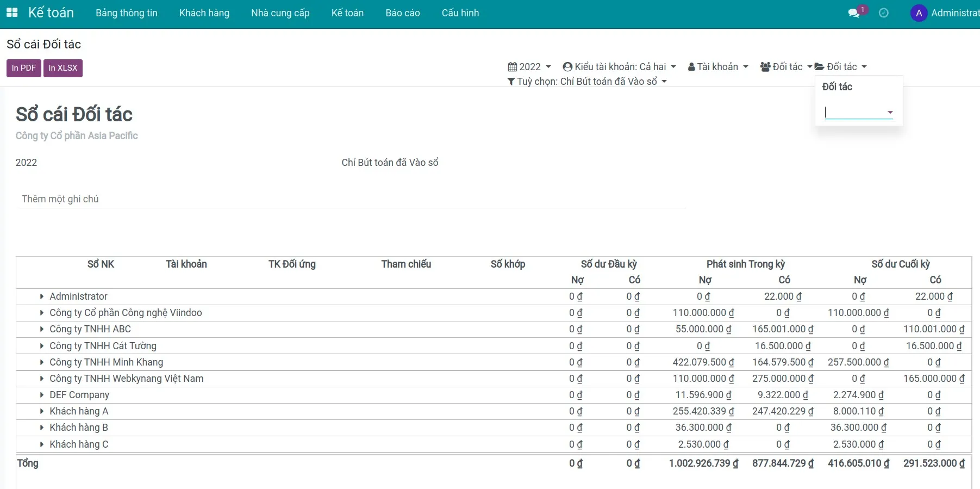Image resolution: width=980 pixels, height=489 pixels.
Task: Open the Đối tác dropdown with folder icon
Action: pos(840,67)
